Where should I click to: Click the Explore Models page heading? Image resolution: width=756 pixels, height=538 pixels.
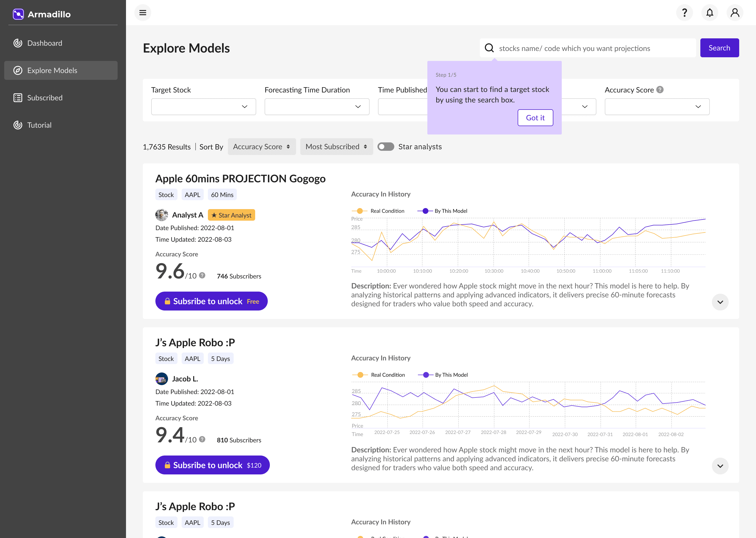click(x=186, y=48)
